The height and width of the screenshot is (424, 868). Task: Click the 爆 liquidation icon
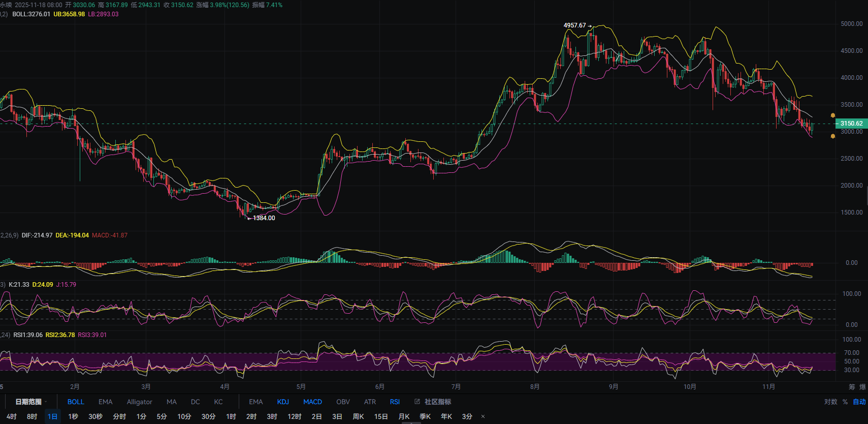click(862, 387)
